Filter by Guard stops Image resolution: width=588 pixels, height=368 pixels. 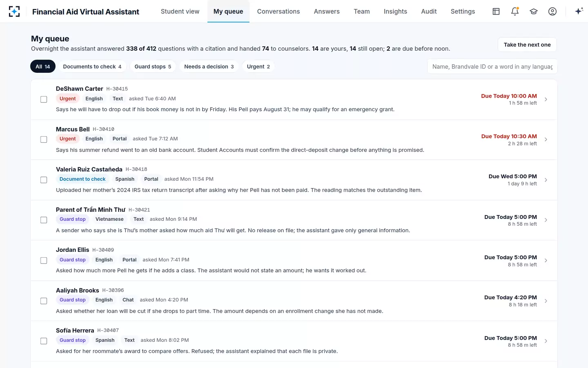[153, 67]
